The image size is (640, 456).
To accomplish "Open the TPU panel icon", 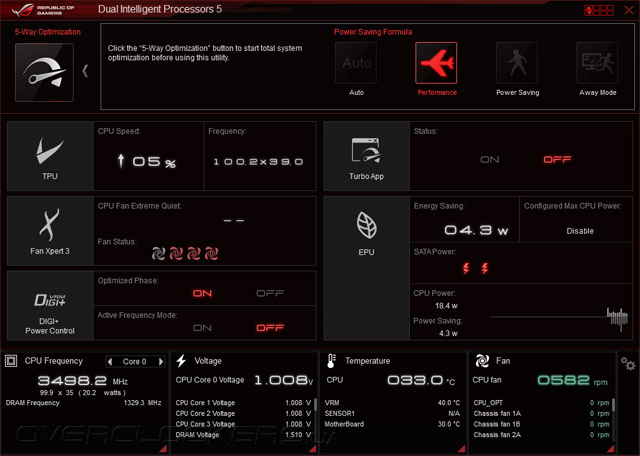I will [x=50, y=156].
